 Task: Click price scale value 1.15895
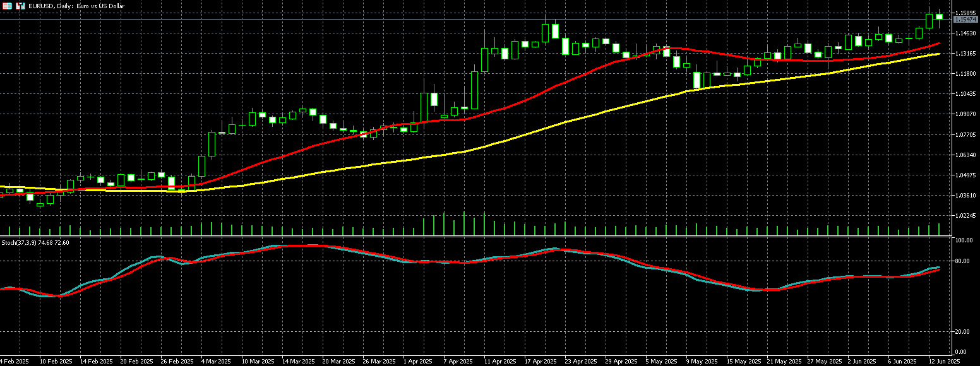[x=965, y=13]
